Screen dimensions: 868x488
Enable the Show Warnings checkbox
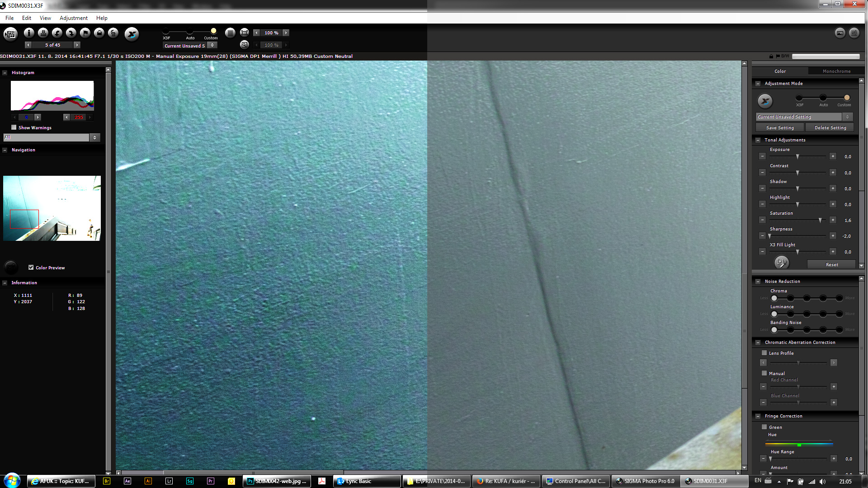[x=14, y=127]
